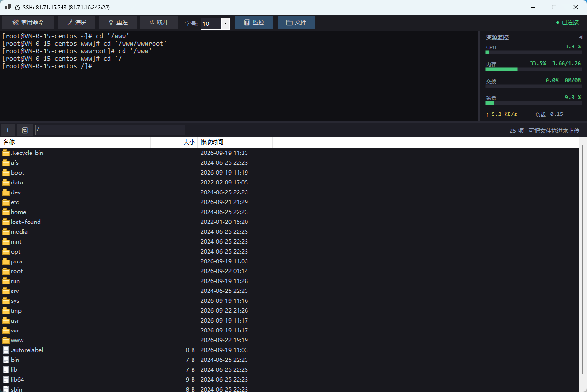The width and height of the screenshot is (587, 392).
Task: Click the 2026-09-19 11:16 date of sys
Action: click(224, 301)
